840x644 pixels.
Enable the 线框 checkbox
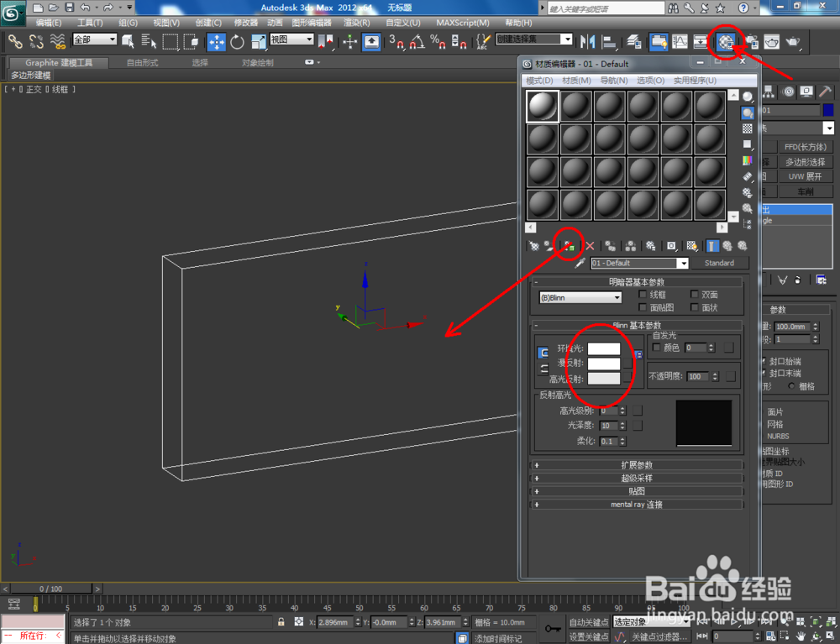[643, 295]
